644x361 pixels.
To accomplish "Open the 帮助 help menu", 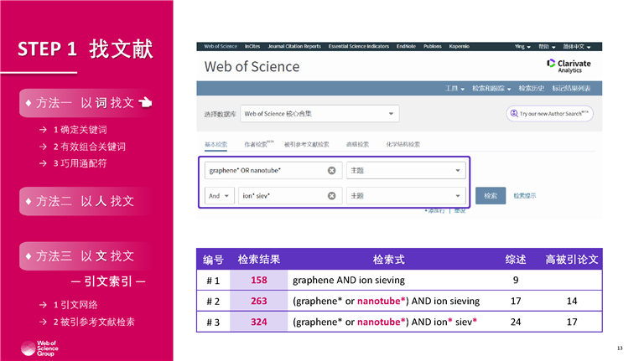I will coord(547,46).
